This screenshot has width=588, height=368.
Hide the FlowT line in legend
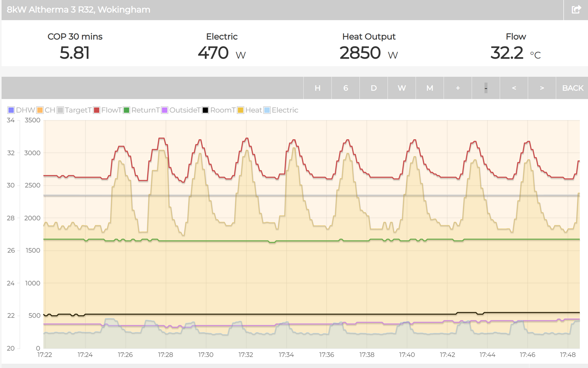[x=108, y=110]
